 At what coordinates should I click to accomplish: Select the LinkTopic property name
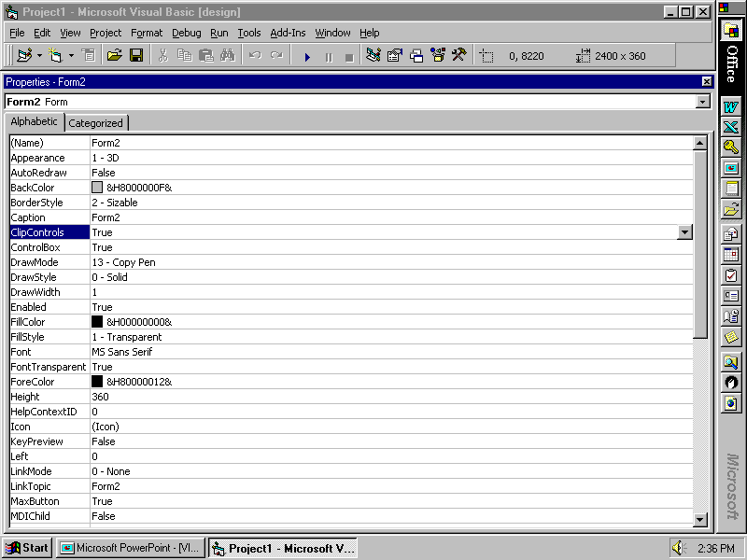tap(31, 486)
